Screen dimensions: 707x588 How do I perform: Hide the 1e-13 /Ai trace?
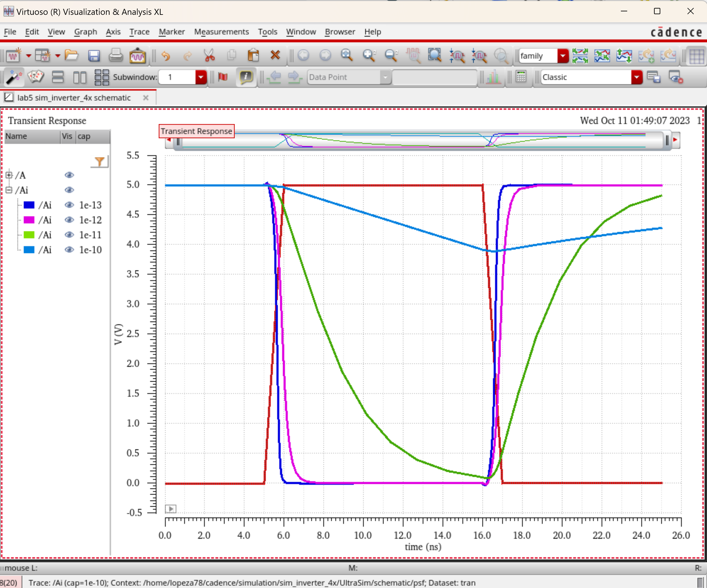69,205
